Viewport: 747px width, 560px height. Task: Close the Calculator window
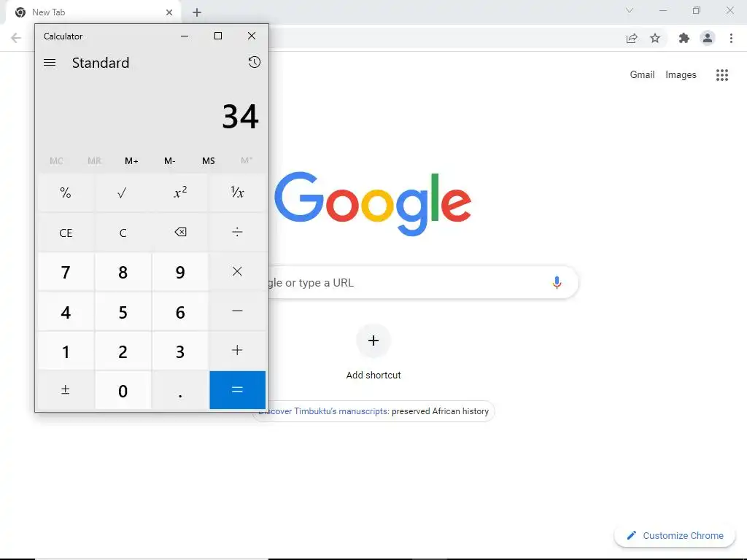(x=252, y=36)
